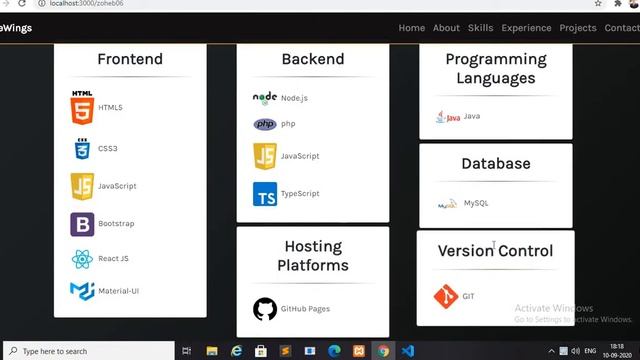Click the 'TypeScript' text label

pyautogui.click(x=300, y=194)
